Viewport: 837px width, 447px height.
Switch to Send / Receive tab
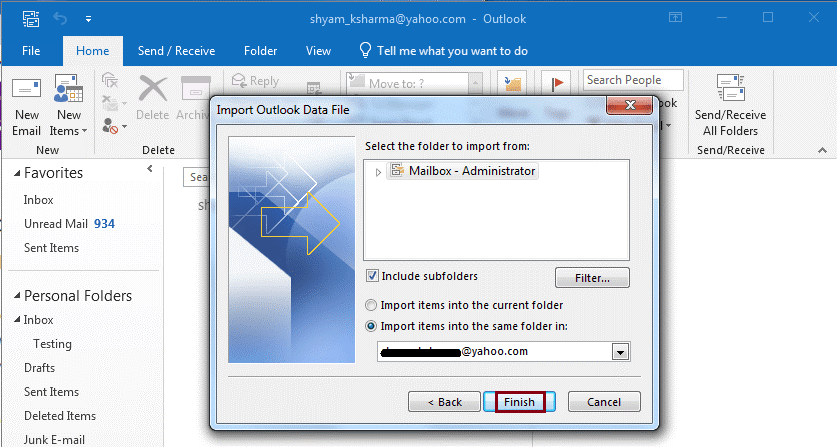point(176,51)
